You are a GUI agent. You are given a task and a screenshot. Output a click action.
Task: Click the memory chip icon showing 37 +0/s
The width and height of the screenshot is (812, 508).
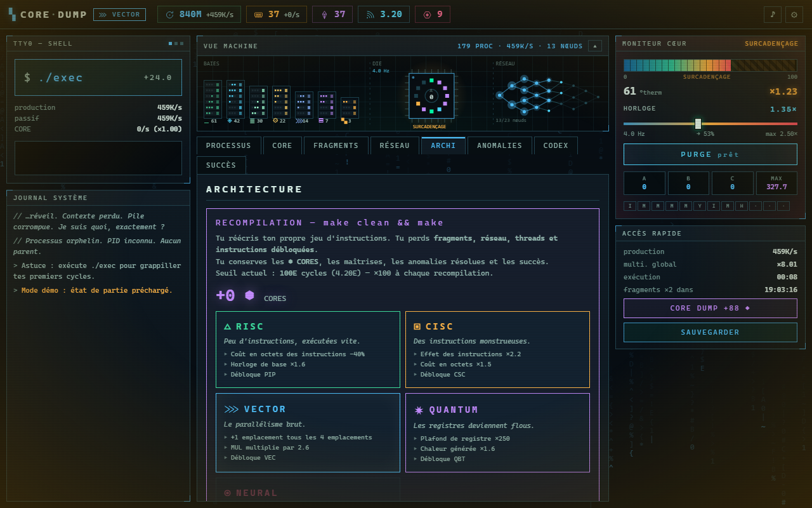258,15
